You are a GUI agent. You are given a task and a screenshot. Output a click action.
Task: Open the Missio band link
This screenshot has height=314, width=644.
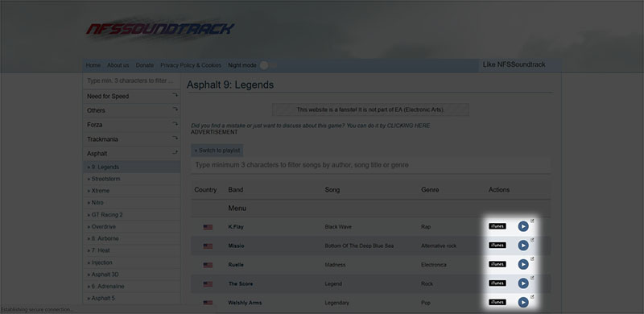click(236, 246)
